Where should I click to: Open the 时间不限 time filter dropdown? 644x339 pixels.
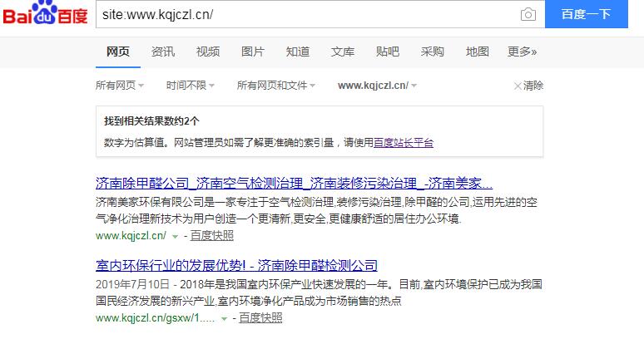pyautogui.click(x=191, y=86)
